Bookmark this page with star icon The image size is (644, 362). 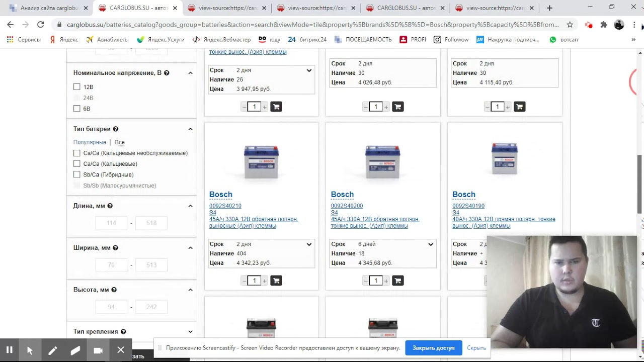pyautogui.click(x=570, y=25)
